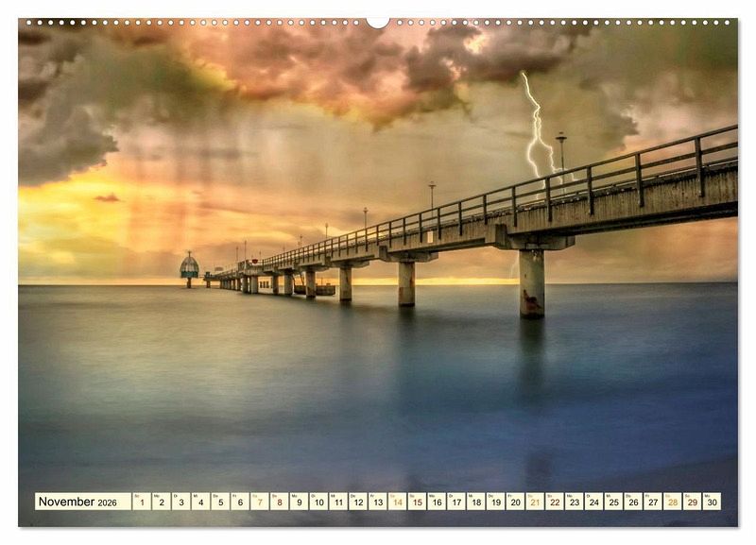Click day 17 of November
This screenshot has width=756, height=545.
pos(456,502)
